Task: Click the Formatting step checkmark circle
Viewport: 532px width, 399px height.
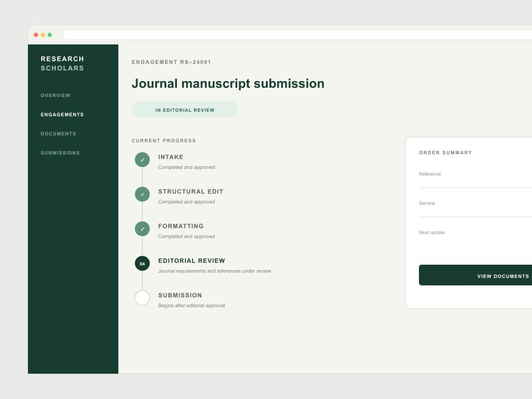Action: click(x=142, y=229)
